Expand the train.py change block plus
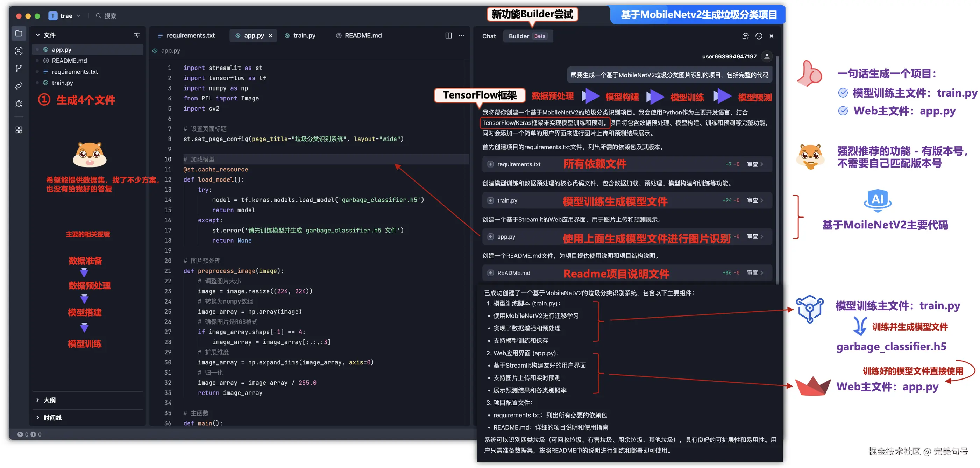The width and height of the screenshot is (980, 468). coord(490,200)
